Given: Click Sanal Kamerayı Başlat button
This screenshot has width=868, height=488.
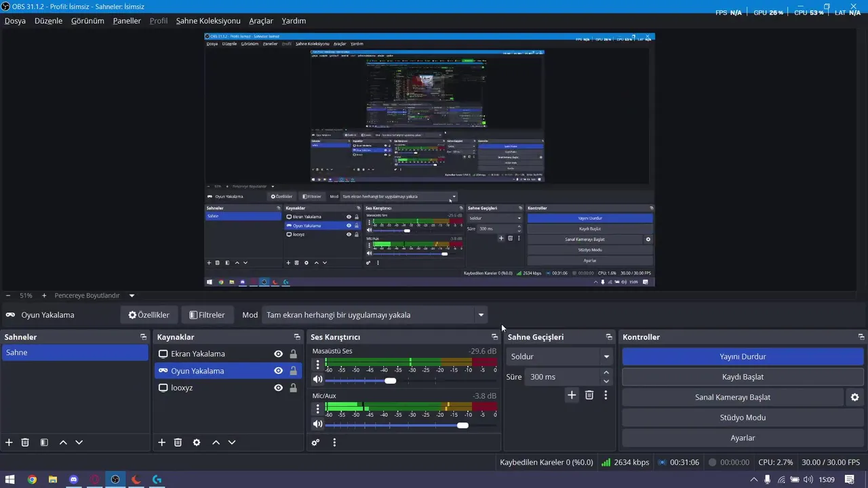Looking at the screenshot, I should [x=732, y=397].
